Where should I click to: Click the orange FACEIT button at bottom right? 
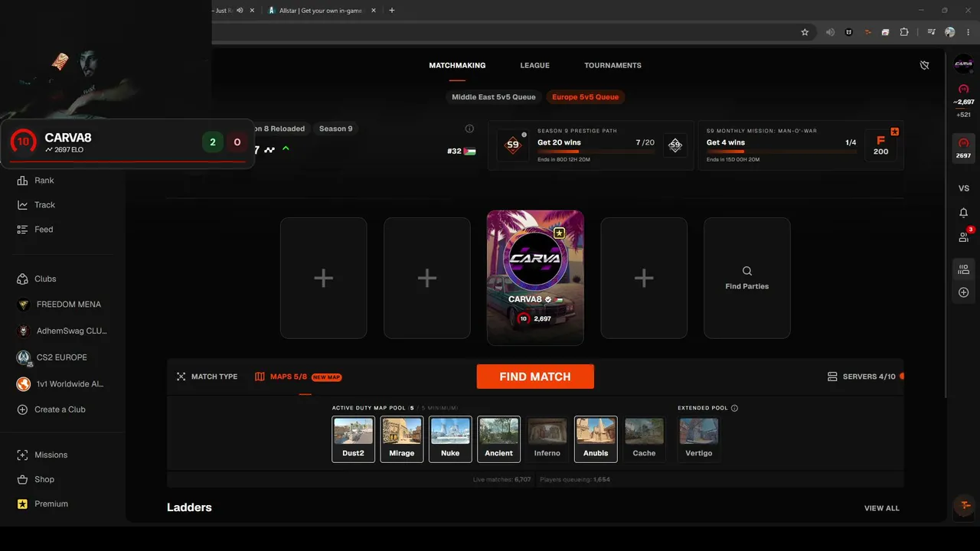tap(965, 506)
